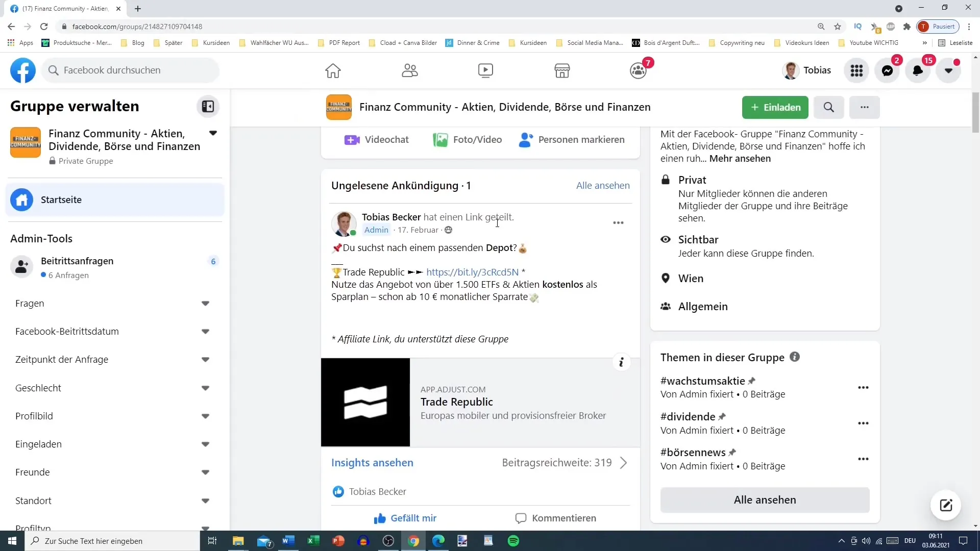
Task: Open Spotify from the Windows taskbar
Action: coord(513,541)
